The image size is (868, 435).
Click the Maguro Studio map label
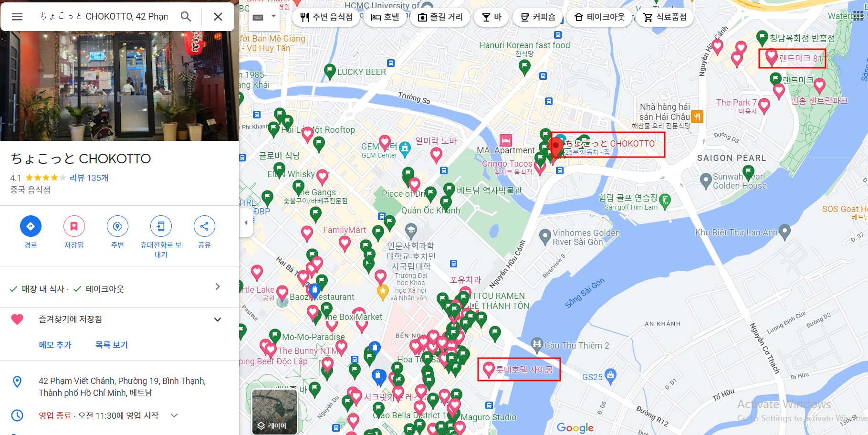click(489, 417)
